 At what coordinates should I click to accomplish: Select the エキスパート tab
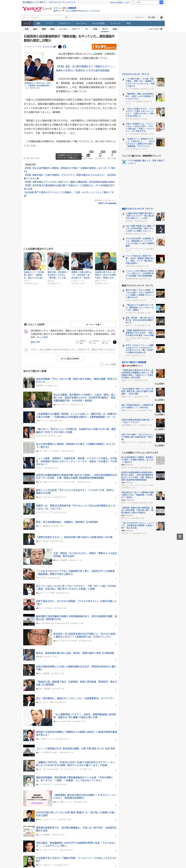[64, 23]
